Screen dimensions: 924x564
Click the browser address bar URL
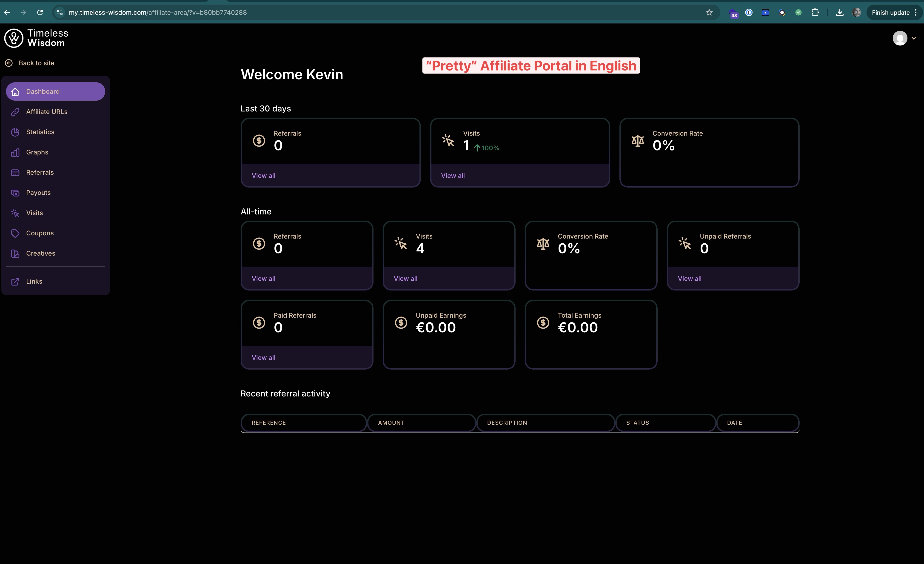pos(158,12)
